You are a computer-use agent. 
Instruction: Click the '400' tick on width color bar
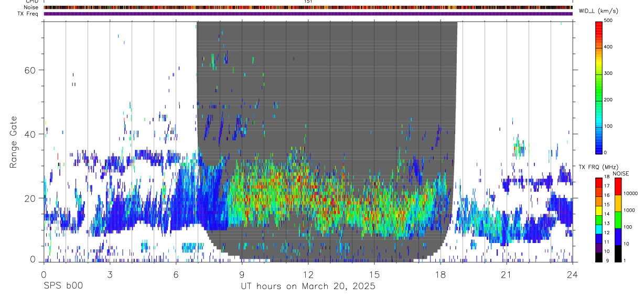coord(608,47)
